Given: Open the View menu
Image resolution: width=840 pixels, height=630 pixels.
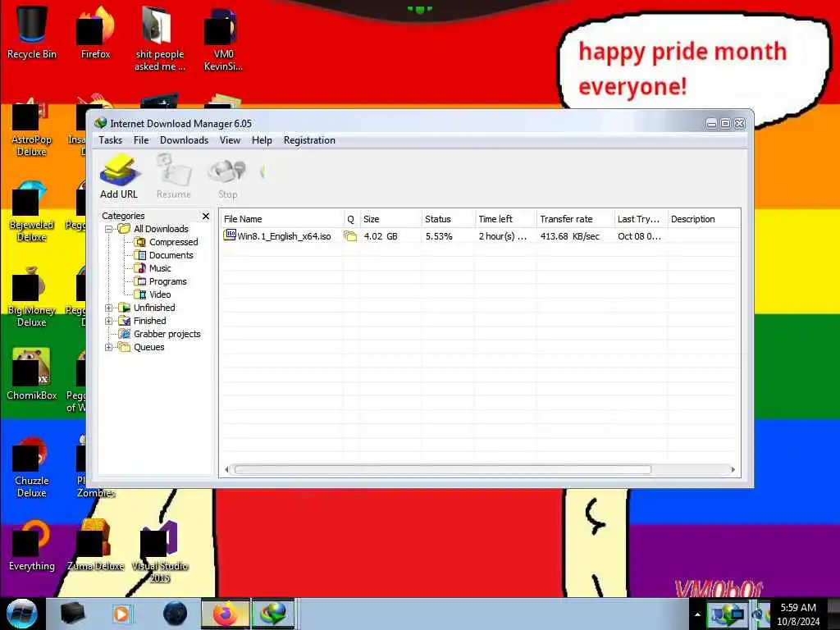Looking at the screenshot, I should (230, 140).
